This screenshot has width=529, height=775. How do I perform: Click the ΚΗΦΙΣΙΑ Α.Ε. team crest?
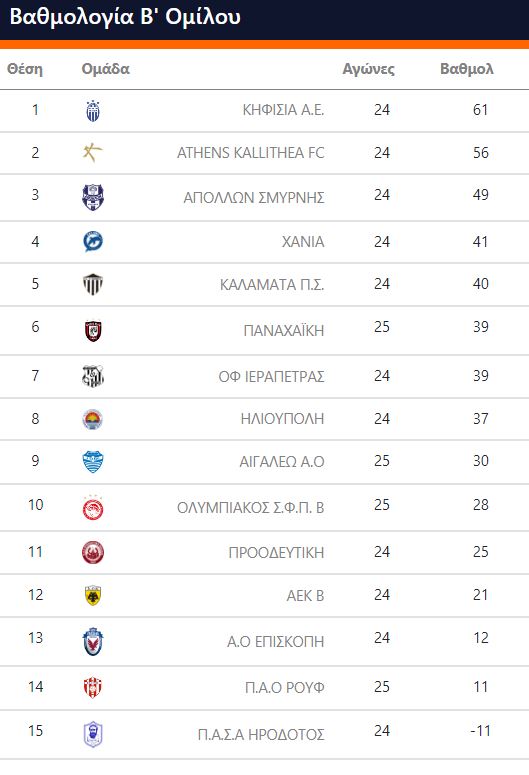pyautogui.click(x=93, y=111)
